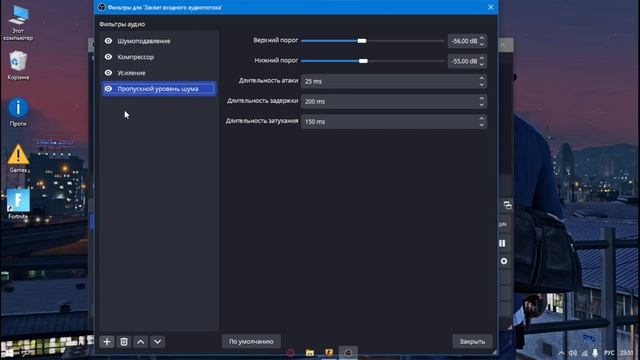Open the Fortnite desktop shortcut

click(18, 204)
